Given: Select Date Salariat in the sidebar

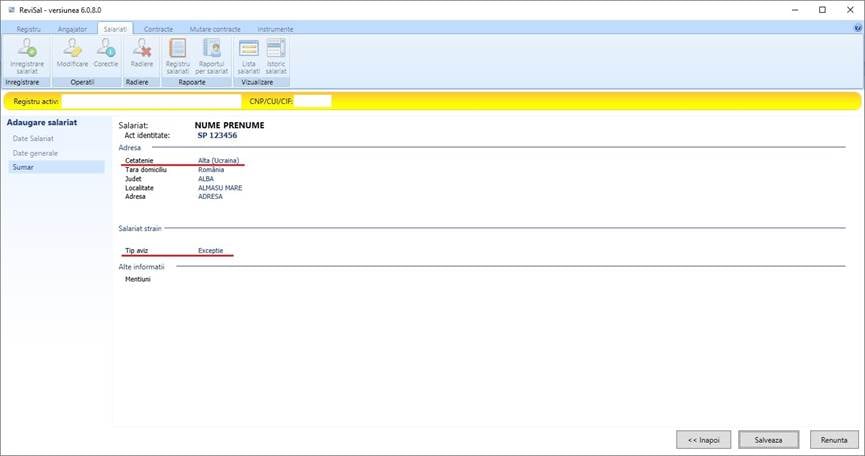Looking at the screenshot, I should 33,138.
